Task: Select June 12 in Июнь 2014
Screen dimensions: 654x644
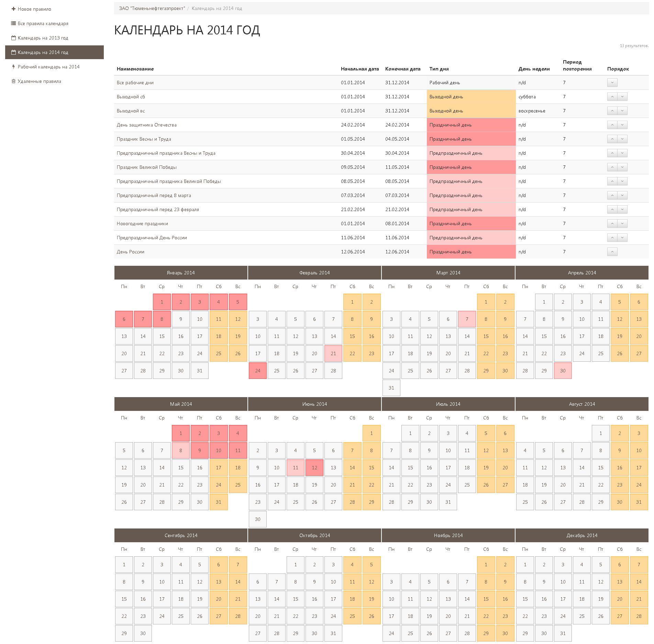Action: pos(314,468)
